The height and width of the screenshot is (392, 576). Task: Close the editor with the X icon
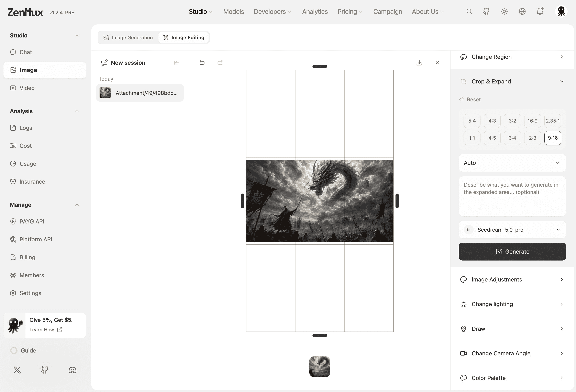(x=437, y=63)
